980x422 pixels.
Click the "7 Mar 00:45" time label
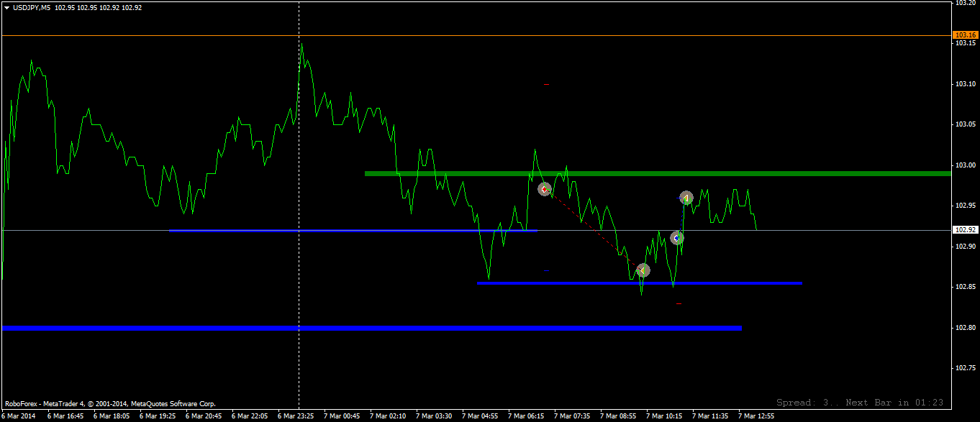[x=342, y=416]
